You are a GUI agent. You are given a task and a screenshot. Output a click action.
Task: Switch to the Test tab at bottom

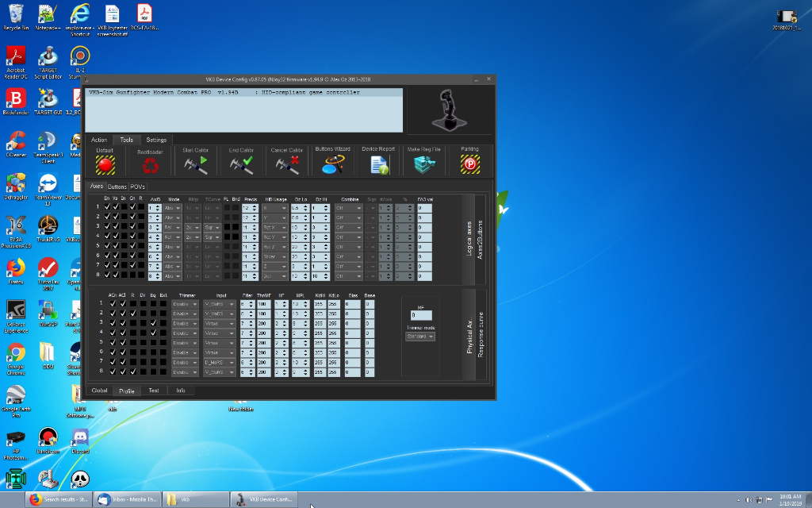(153, 391)
